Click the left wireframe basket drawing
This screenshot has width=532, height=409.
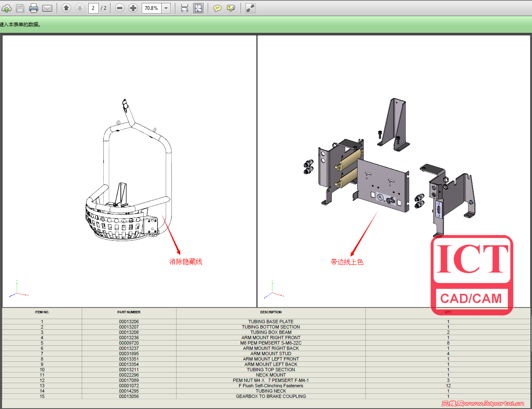coord(129,170)
